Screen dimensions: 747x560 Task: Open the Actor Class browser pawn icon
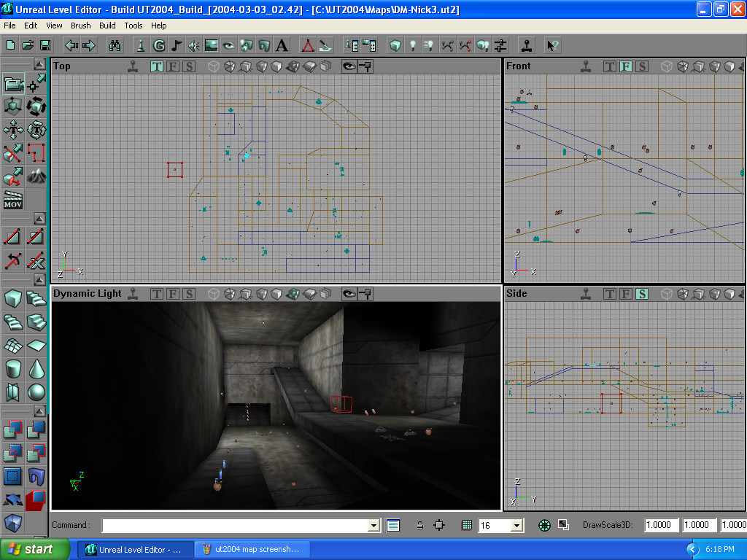(x=141, y=46)
